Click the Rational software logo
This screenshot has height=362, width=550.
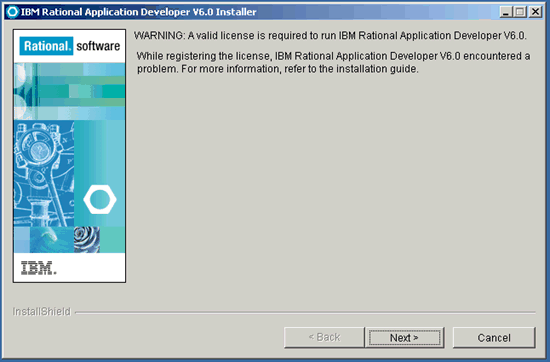[x=69, y=46]
